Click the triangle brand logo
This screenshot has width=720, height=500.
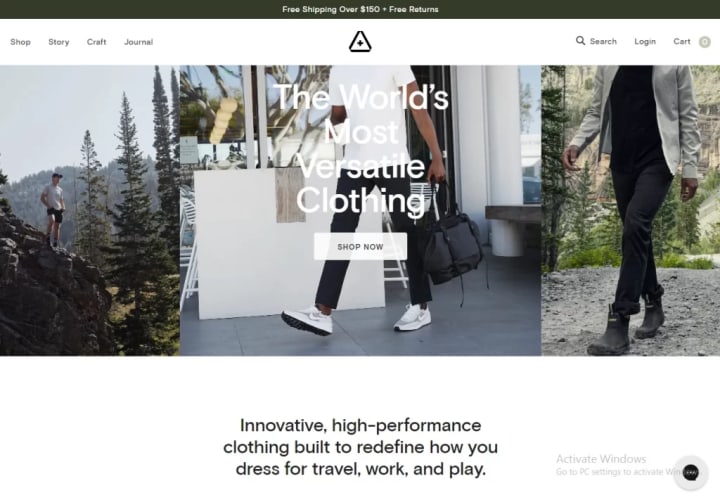pos(360,42)
